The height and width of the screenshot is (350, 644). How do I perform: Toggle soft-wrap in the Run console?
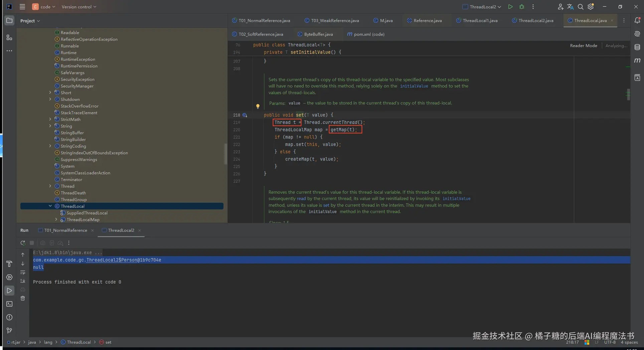tap(23, 272)
